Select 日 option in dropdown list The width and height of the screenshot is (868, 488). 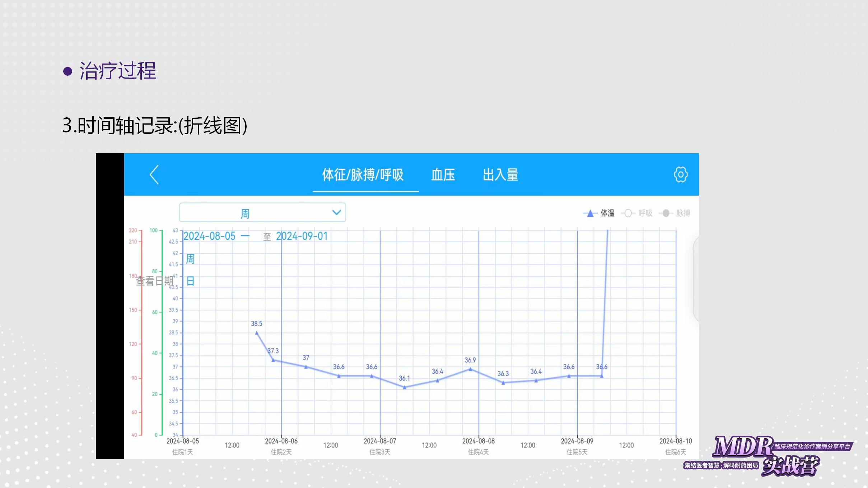coord(190,281)
